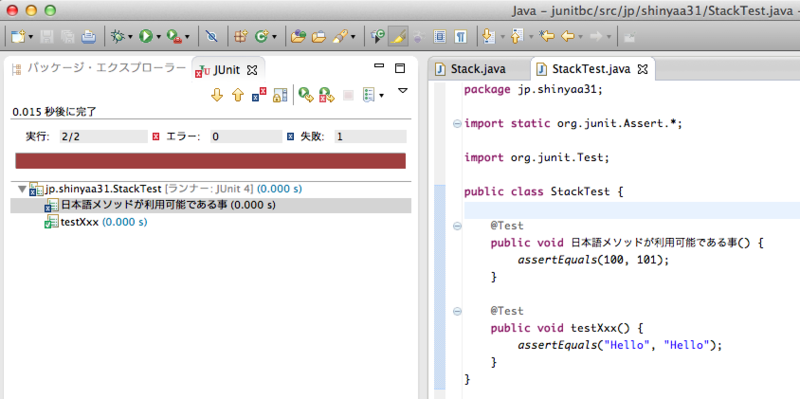
Task: Click the Search flashlight icon
Action: click(x=340, y=36)
